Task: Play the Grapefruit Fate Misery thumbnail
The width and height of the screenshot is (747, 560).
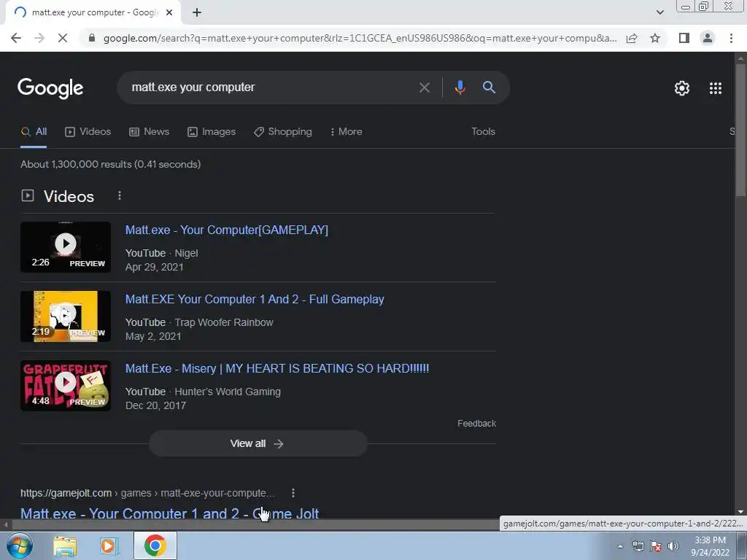Action: click(x=66, y=386)
